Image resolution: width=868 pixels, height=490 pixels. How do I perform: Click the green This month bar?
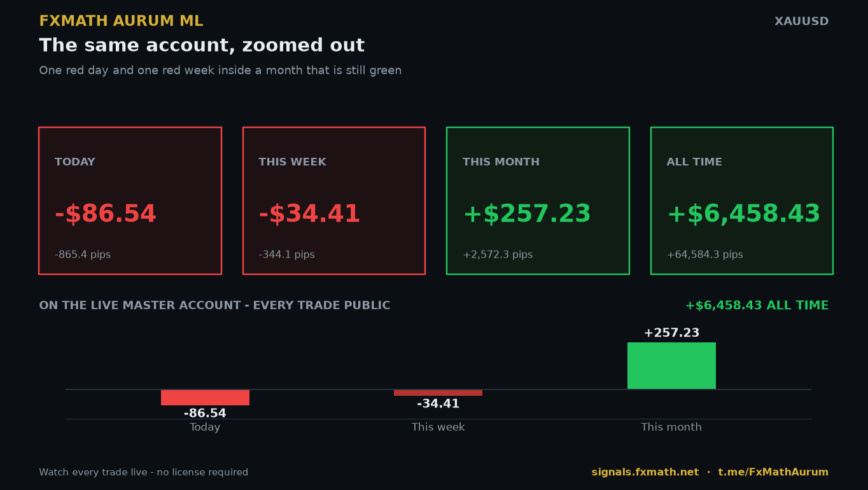point(671,366)
